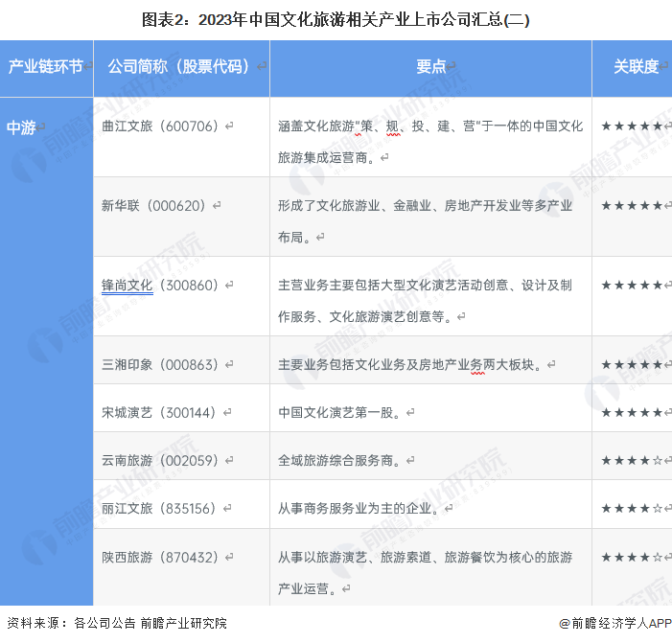The height and width of the screenshot is (643, 672).
Task: Click company name 三湘印象（000863）
Action: click(x=160, y=365)
